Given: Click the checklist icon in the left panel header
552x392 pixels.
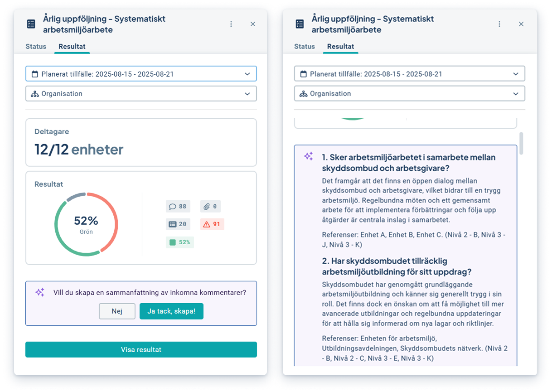Looking at the screenshot, I should tap(31, 24).
